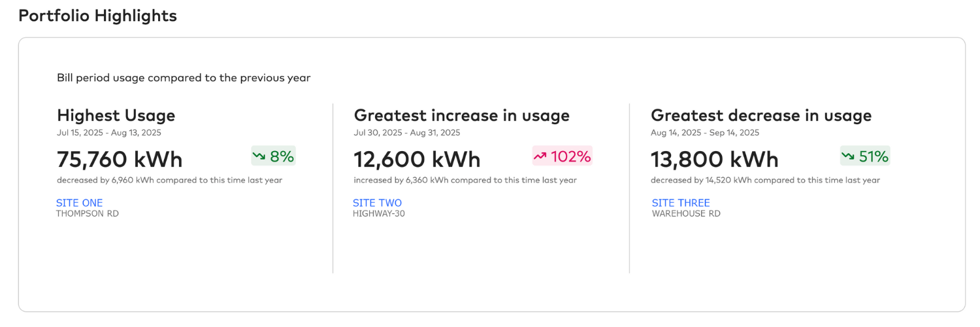Click the THOMPSON RD address text

(87, 213)
